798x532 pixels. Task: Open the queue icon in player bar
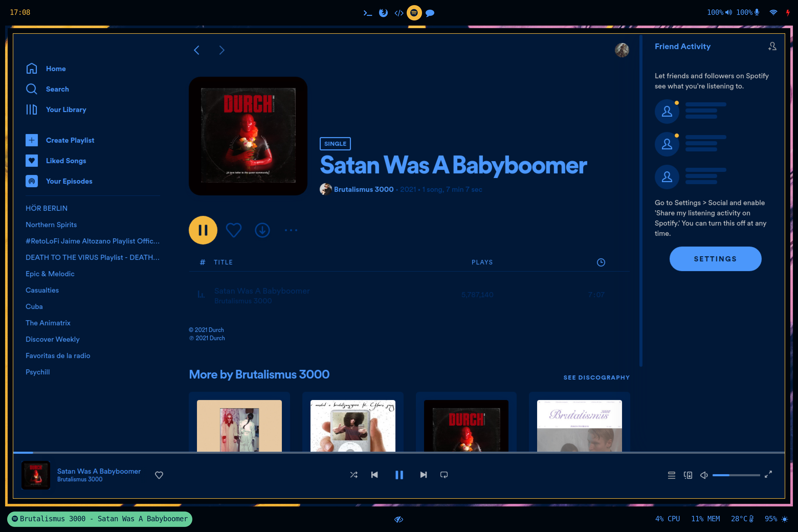[x=671, y=475]
